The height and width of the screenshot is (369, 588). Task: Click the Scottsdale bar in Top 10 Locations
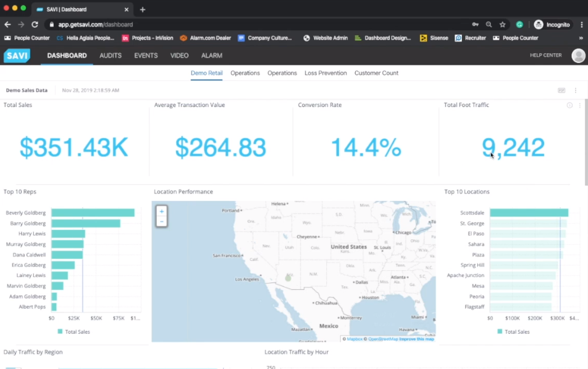(529, 213)
